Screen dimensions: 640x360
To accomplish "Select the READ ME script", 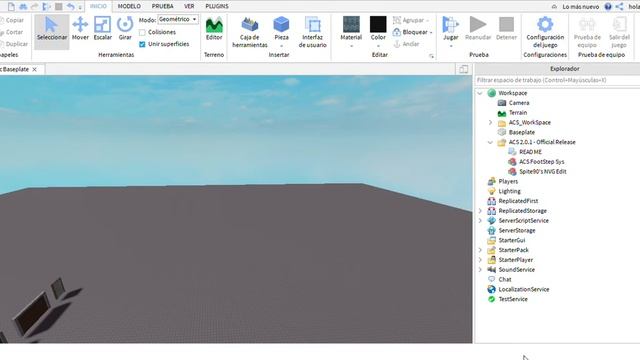I will pos(530,152).
